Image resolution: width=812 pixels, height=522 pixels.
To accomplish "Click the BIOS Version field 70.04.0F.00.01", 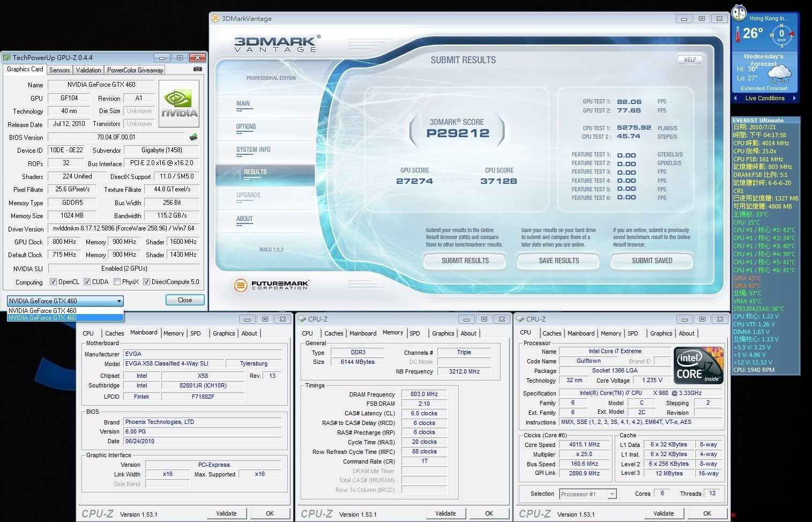I will pyautogui.click(x=116, y=137).
